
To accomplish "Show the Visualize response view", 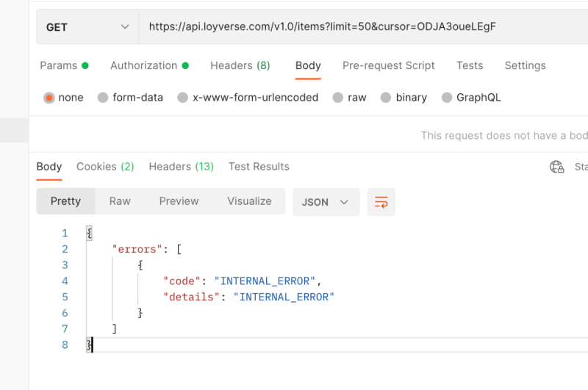I will tap(249, 201).
